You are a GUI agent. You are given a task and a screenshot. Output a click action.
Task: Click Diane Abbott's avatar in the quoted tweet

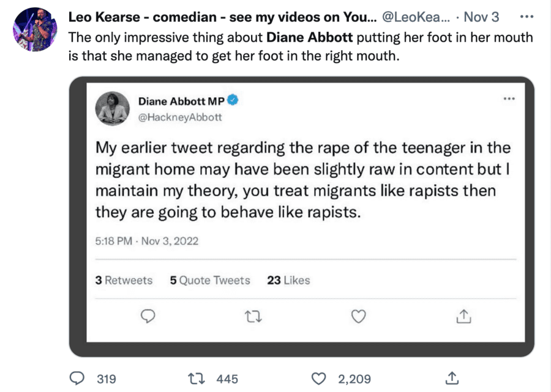pos(112,109)
